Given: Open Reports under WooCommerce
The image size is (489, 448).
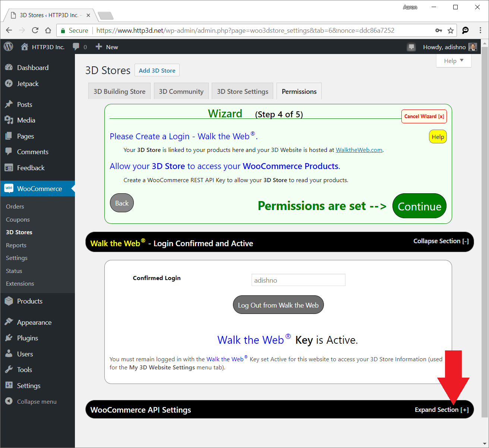Looking at the screenshot, I should [x=16, y=245].
